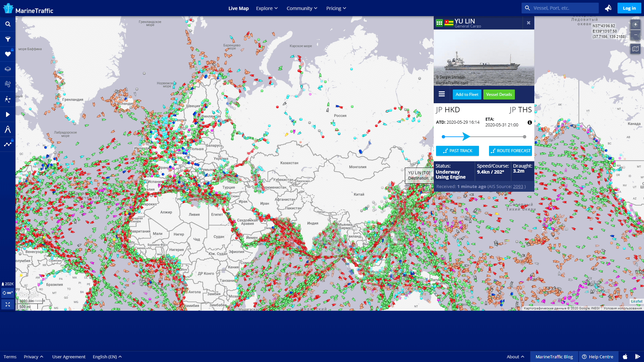This screenshot has height=362, width=644.
Task: Toggle the map auto-refresh button
Action: (x=8, y=293)
